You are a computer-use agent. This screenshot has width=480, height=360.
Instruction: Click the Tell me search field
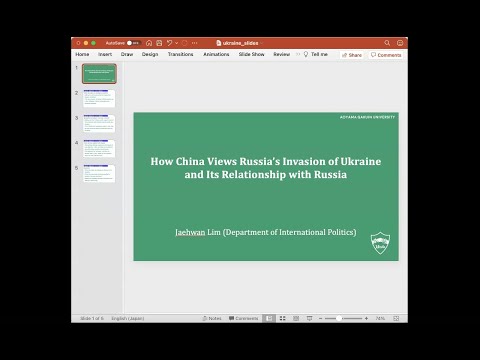click(319, 54)
